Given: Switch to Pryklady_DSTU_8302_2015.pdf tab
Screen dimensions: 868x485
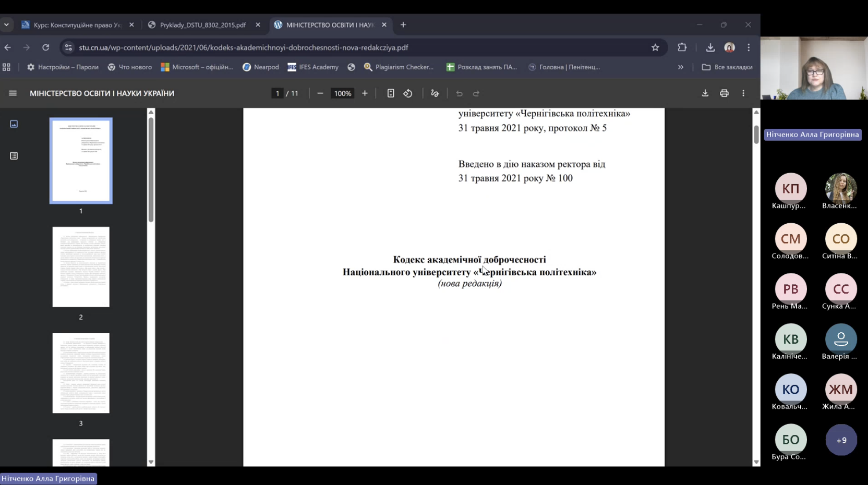Looking at the screenshot, I should point(202,25).
